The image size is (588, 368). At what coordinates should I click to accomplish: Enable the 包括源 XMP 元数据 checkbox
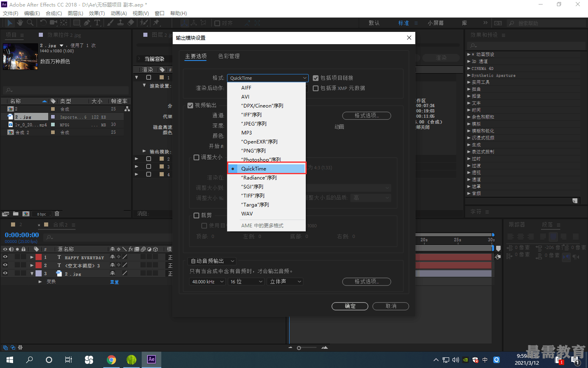pos(316,88)
